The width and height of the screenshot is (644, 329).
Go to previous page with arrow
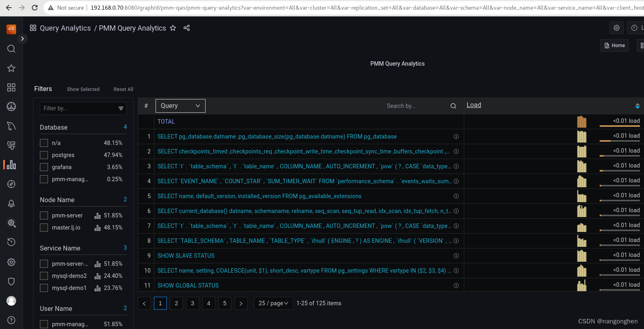pyautogui.click(x=144, y=303)
